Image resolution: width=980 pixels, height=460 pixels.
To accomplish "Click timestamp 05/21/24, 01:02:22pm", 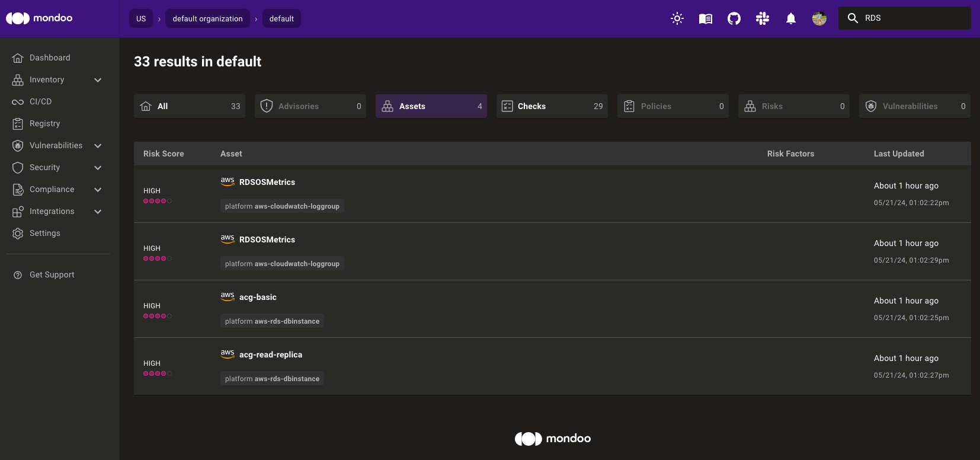I will (911, 203).
